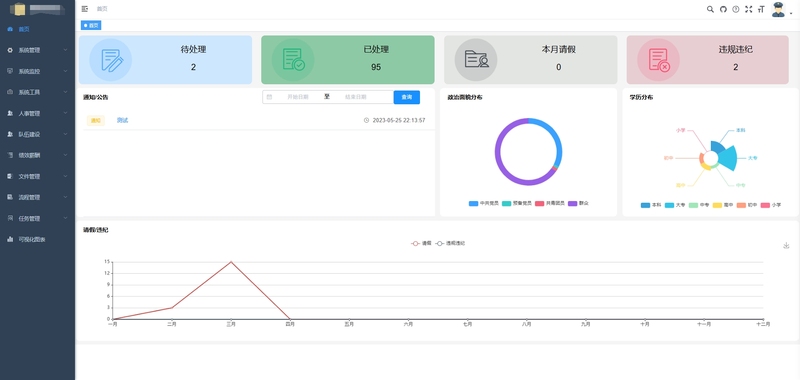The height and width of the screenshot is (380, 800).
Task: Select the 人事管理 menu label
Action: tap(29, 113)
